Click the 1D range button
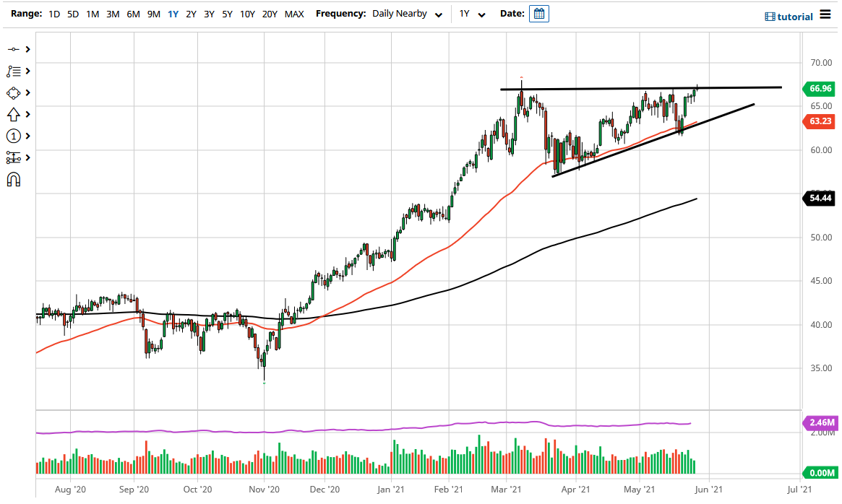 (53, 13)
